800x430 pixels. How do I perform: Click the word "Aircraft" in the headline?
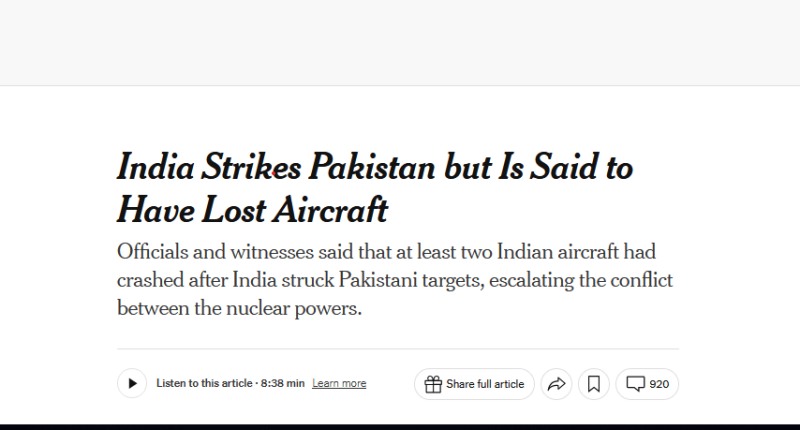coord(336,210)
